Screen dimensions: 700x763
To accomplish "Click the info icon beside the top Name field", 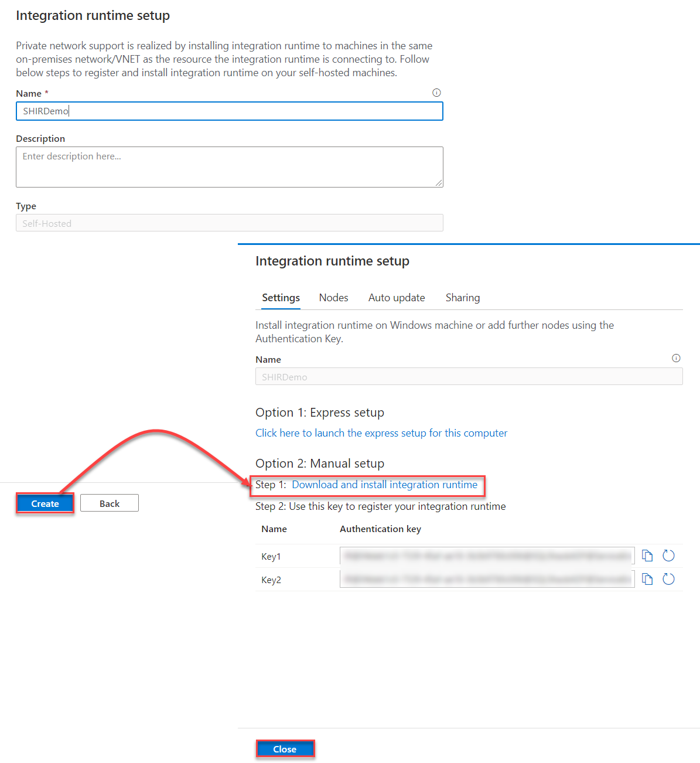I will [436, 93].
